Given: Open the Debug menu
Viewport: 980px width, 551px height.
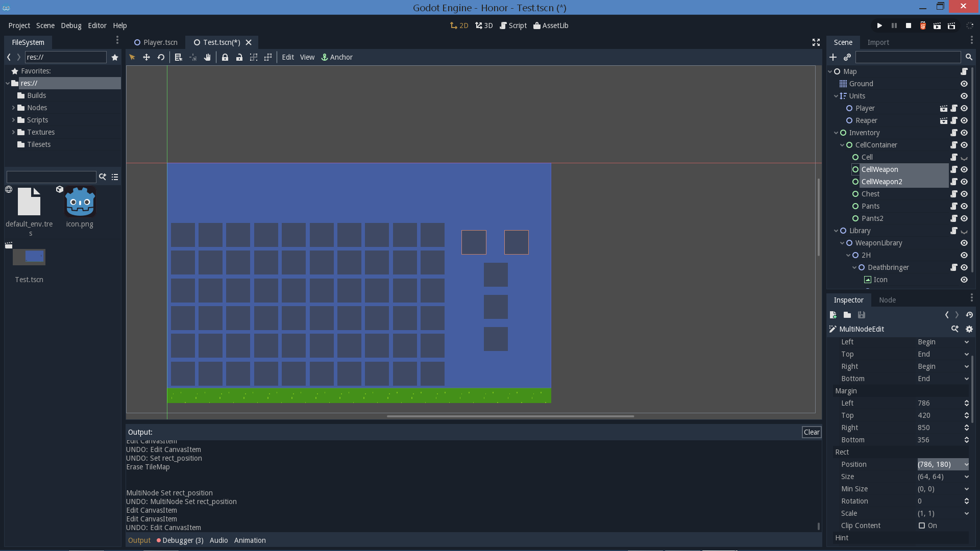Looking at the screenshot, I should point(71,26).
